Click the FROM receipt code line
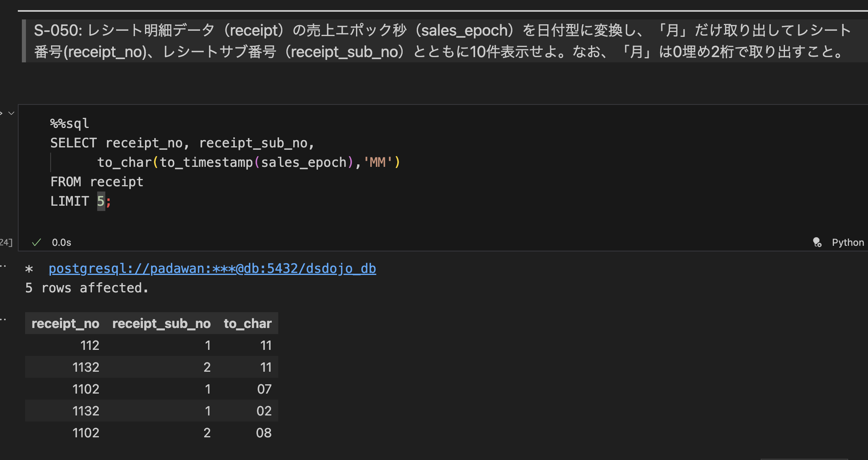Image resolution: width=868 pixels, height=460 pixels. point(97,181)
